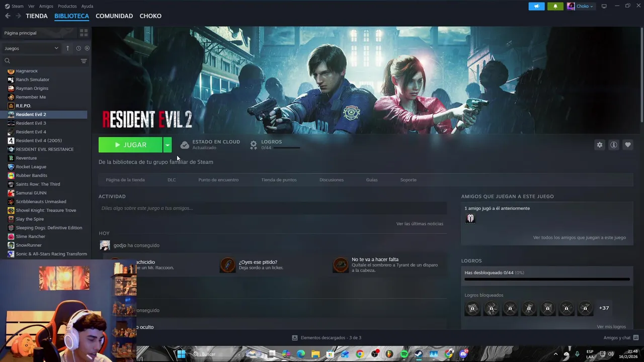Open Amigos y chat panel
Viewport: 644px width, 362px height.
pos(621,338)
